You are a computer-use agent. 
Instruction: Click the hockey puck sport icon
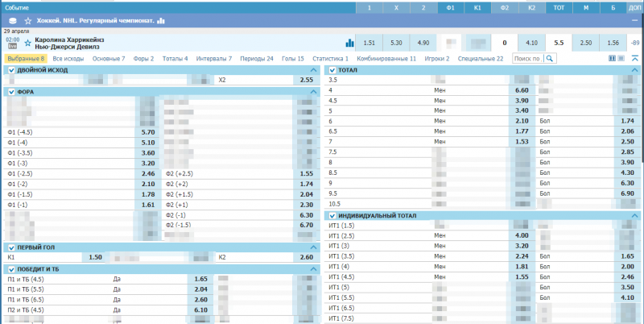(10, 20)
